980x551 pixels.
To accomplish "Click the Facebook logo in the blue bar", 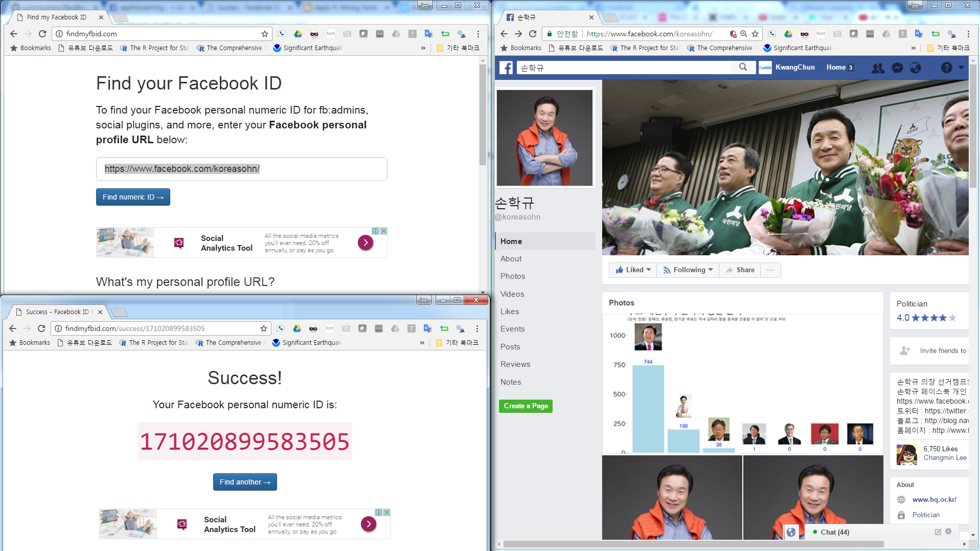I will tap(506, 68).
